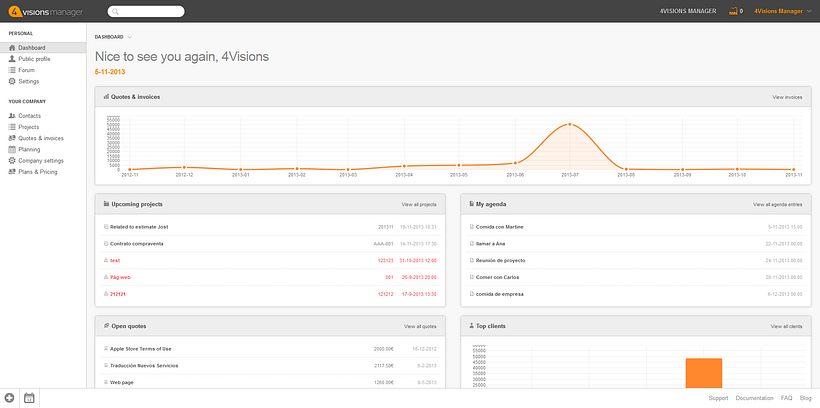Go to Projects in sidebar menu
This screenshot has height=408, width=820.
click(x=29, y=127)
